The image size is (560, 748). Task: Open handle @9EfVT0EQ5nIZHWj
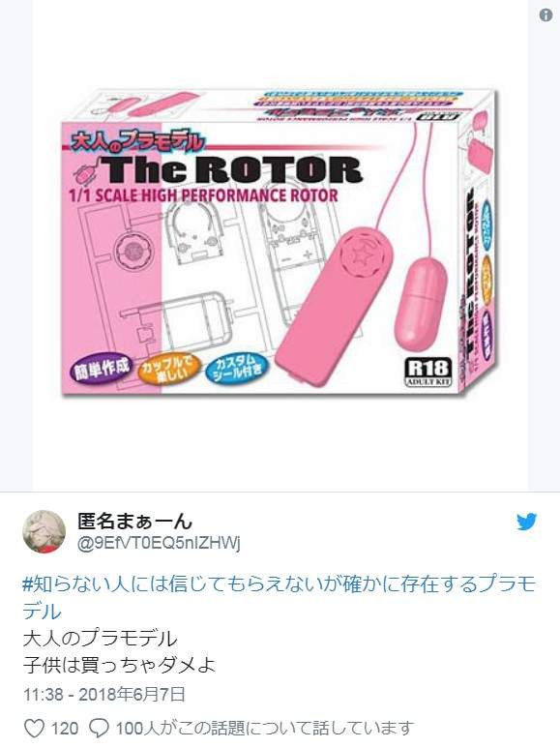(159, 543)
